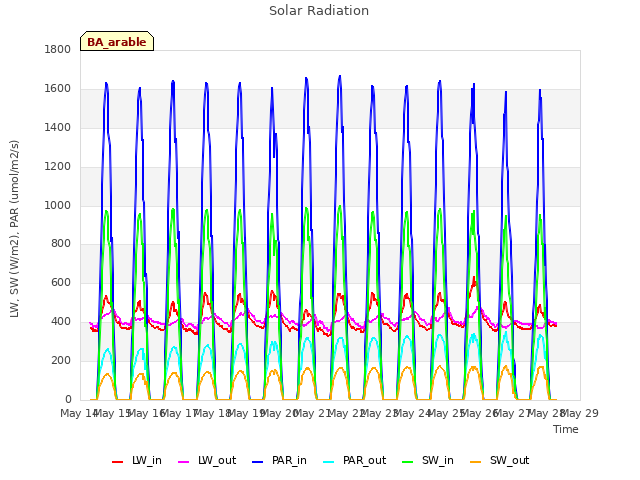Click the 200 y-axis tick label

[61, 360]
